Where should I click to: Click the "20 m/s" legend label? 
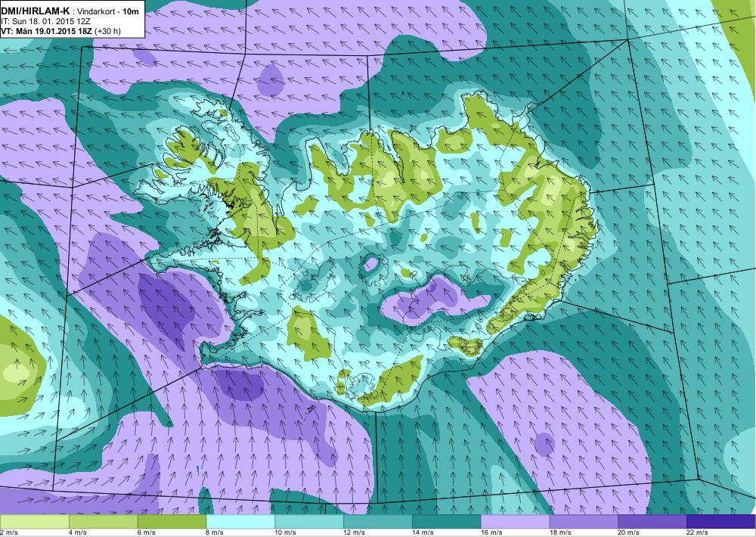[x=630, y=532]
